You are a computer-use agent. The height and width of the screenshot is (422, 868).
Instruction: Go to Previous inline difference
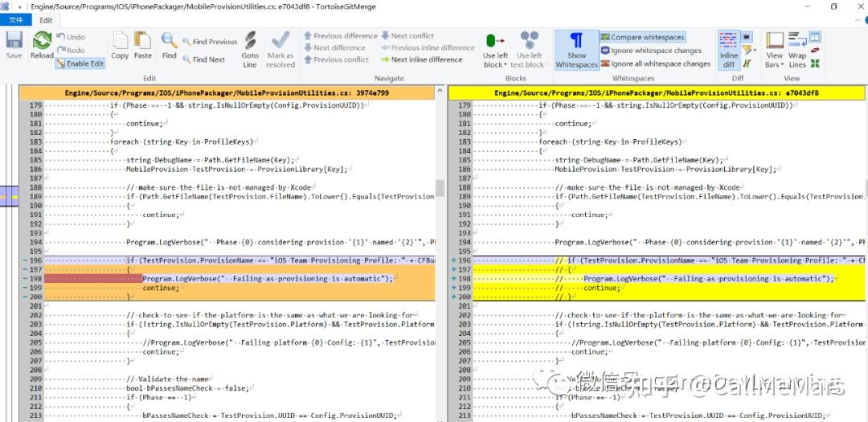[x=428, y=47]
